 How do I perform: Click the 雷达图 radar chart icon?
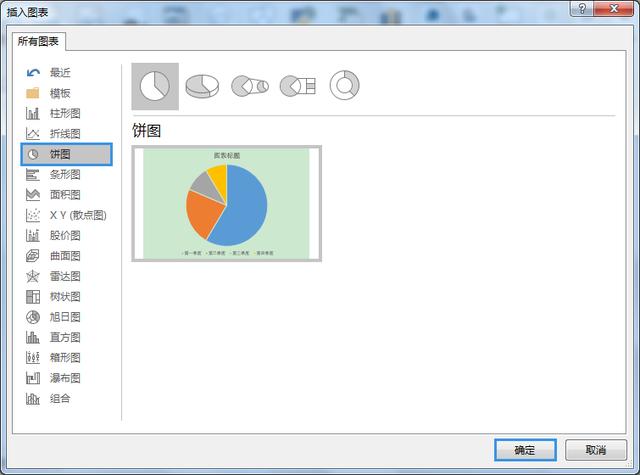33,276
